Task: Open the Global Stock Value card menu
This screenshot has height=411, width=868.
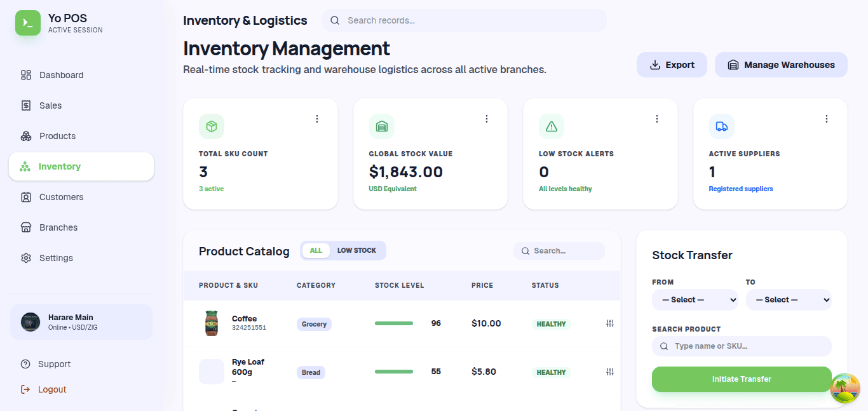Action: point(487,119)
